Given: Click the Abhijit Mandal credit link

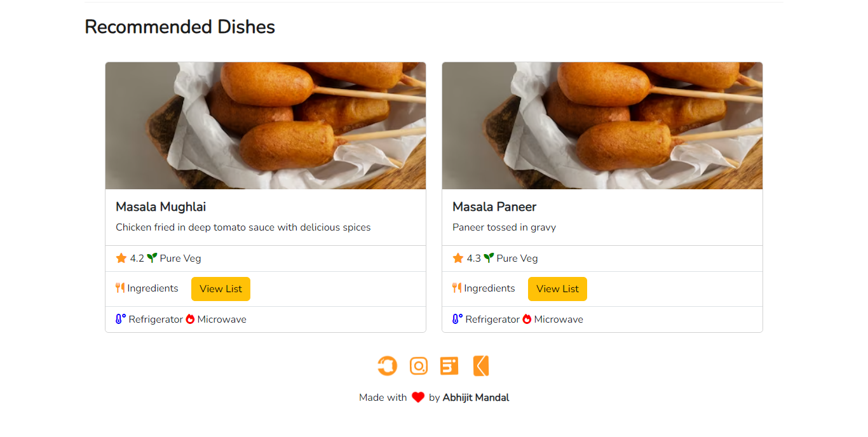Looking at the screenshot, I should tap(476, 397).
